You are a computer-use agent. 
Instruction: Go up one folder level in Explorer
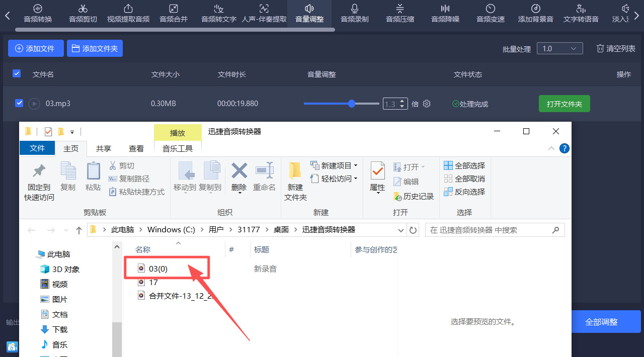pyautogui.click(x=79, y=230)
